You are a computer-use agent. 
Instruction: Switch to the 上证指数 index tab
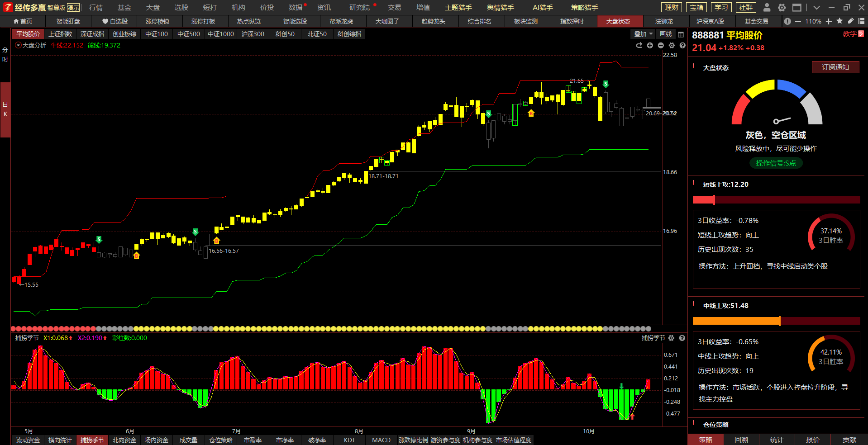pos(60,34)
